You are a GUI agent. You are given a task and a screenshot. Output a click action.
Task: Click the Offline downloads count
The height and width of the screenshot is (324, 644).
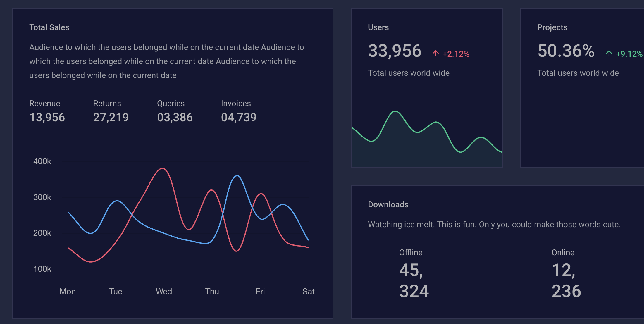414,280
